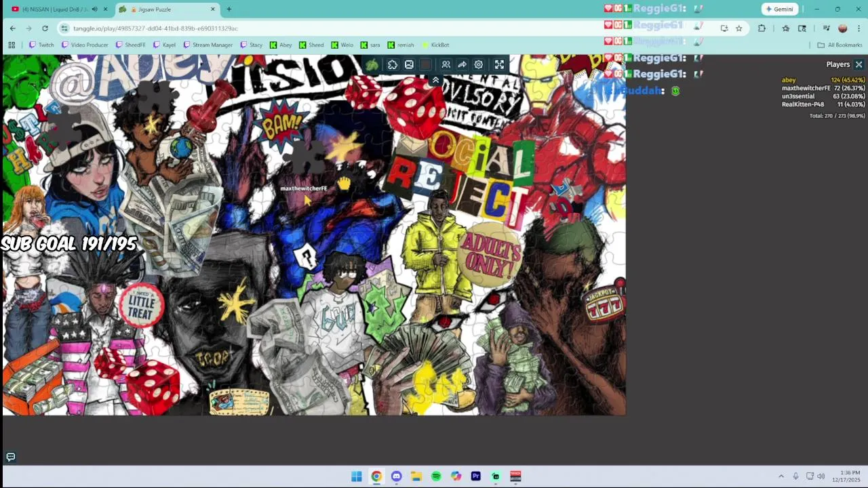868x488 pixels.
Task: Open the Video Producer bookmark
Action: pyautogui.click(x=85, y=45)
